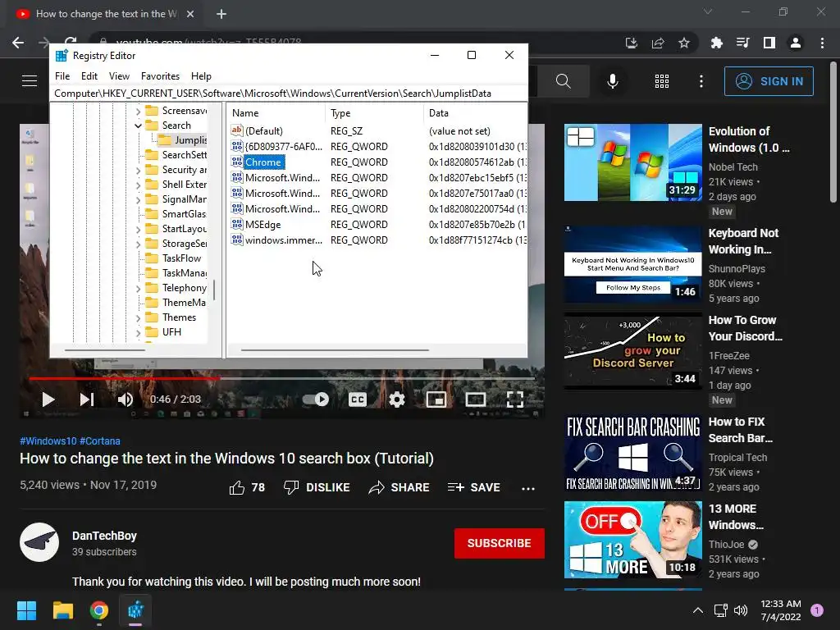Open Registry Editor File menu
This screenshot has height=630, width=840.
click(x=62, y=76)
